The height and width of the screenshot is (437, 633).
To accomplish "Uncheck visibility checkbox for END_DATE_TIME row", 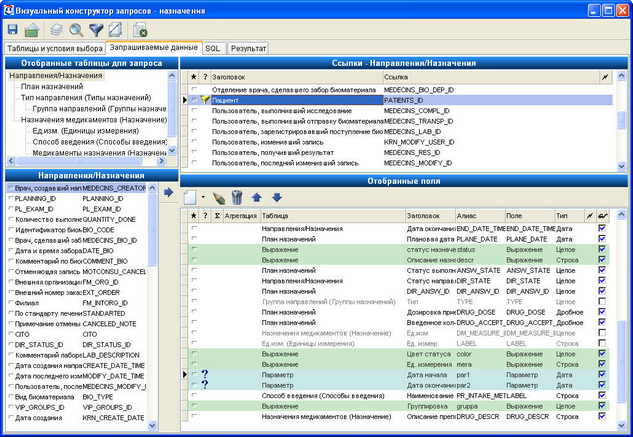I will (x=602, y=228).
